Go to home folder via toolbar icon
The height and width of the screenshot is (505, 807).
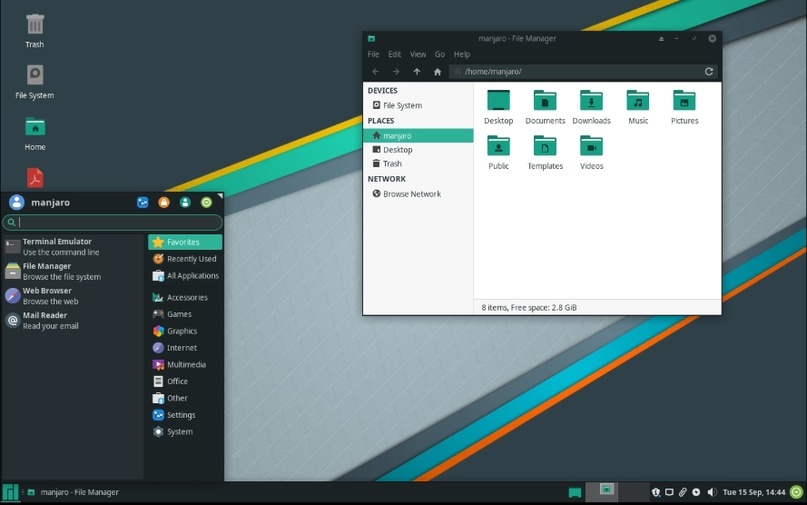[437, 72]
